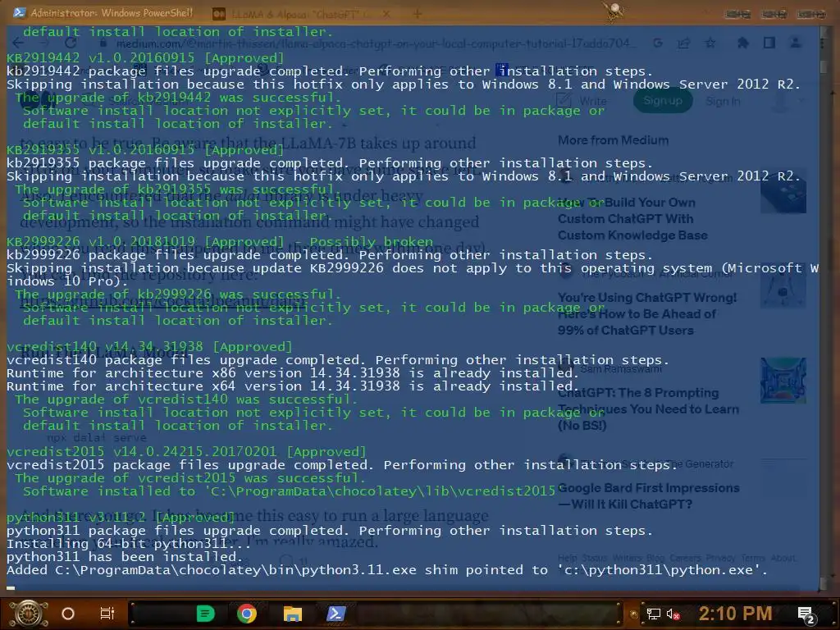Open github.com cocktailpeanut dalai link

click(163, 302)
